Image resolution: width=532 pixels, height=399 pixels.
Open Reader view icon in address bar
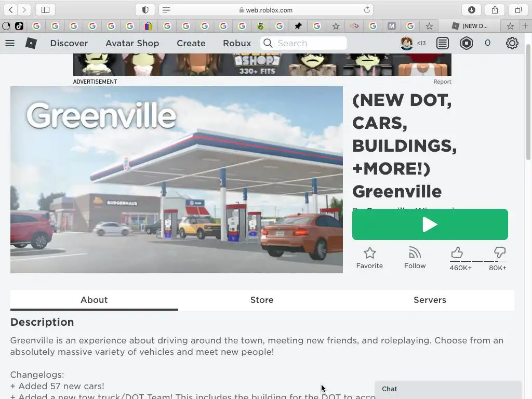(166, 10)
